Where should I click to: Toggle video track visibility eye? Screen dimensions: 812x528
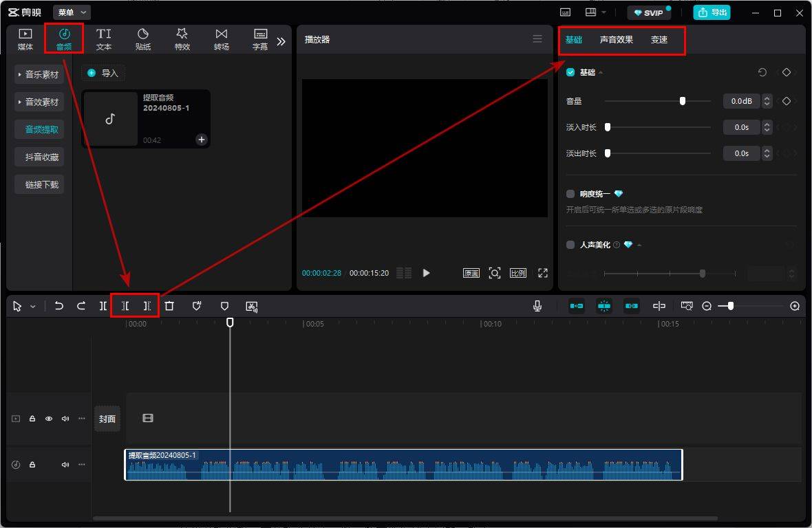49,419
